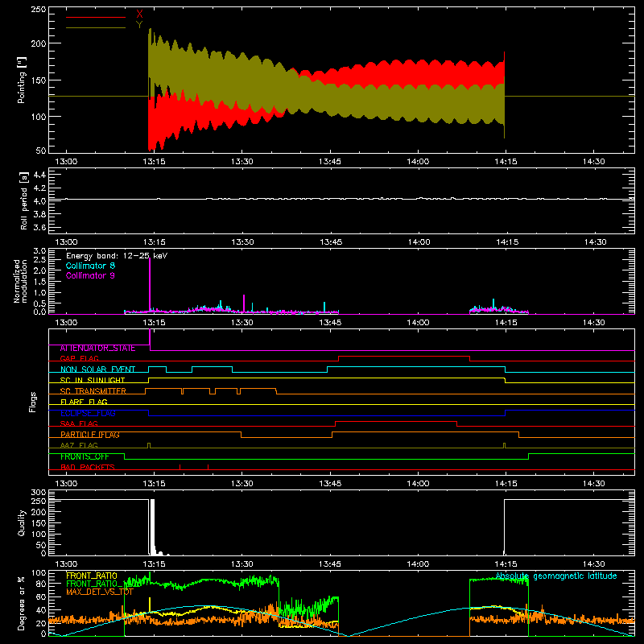The height and width of the screenshot is (644, 644).
Task: Select 'Energy band: 12-25 keV' text
Action: point(117,256)
